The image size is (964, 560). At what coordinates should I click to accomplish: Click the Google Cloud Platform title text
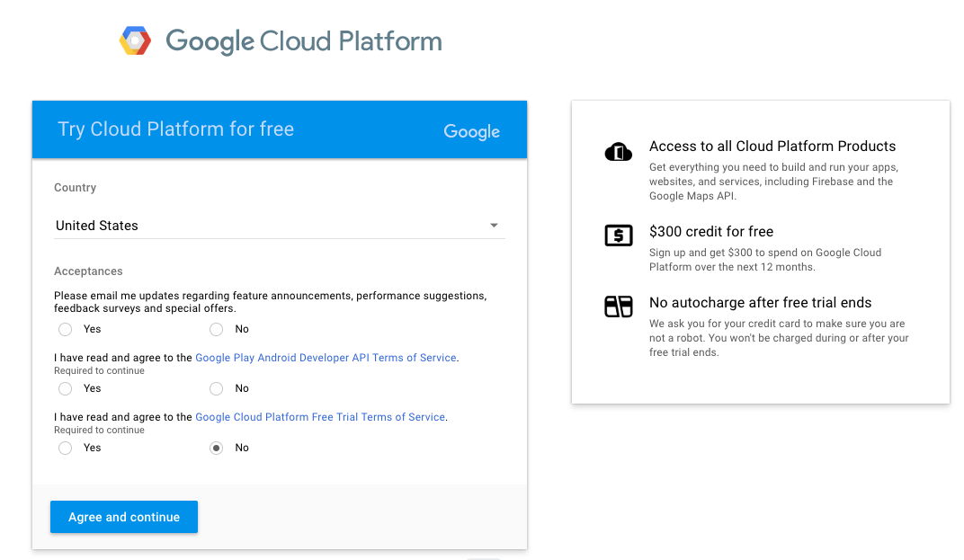tap(304, 41)
